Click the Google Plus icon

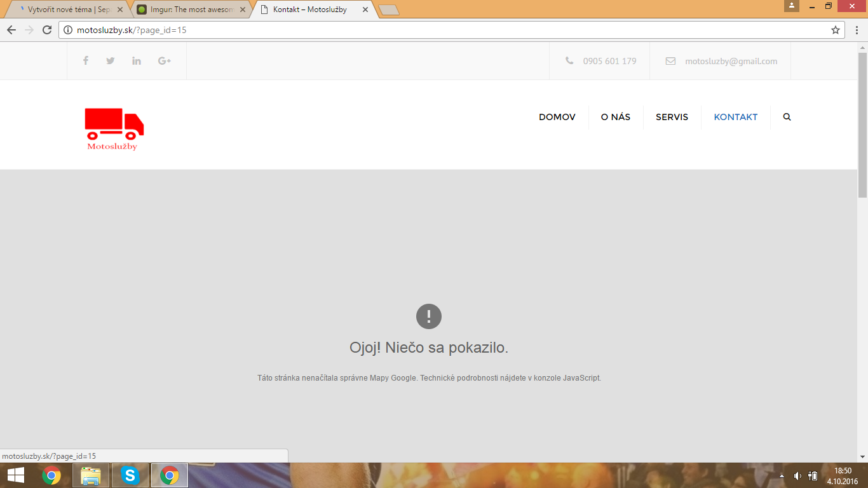point(165,61)
